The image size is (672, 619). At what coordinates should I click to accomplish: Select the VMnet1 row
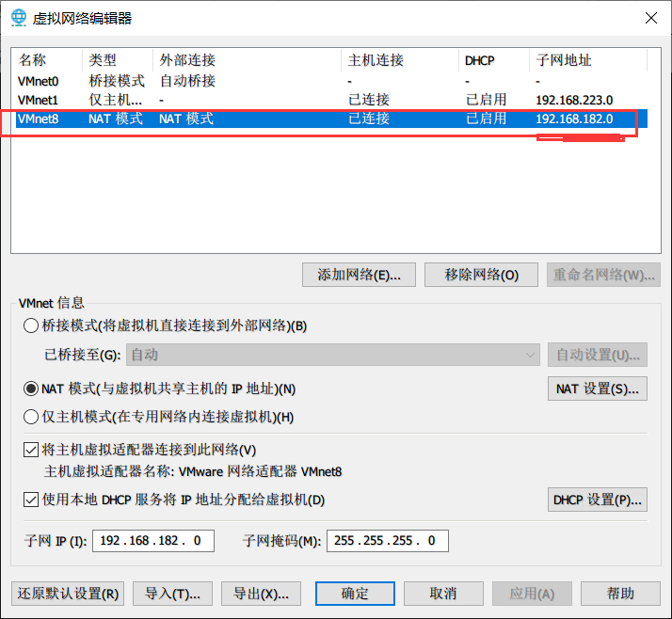click(x=331, y=100)
